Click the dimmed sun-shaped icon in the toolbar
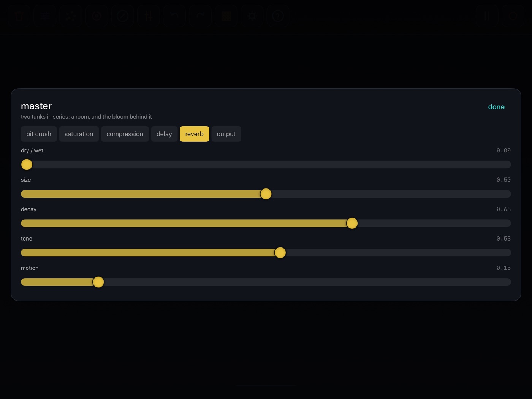Viewport: 532px width, 399px height. pyautogui.click(x=252, y=16)
